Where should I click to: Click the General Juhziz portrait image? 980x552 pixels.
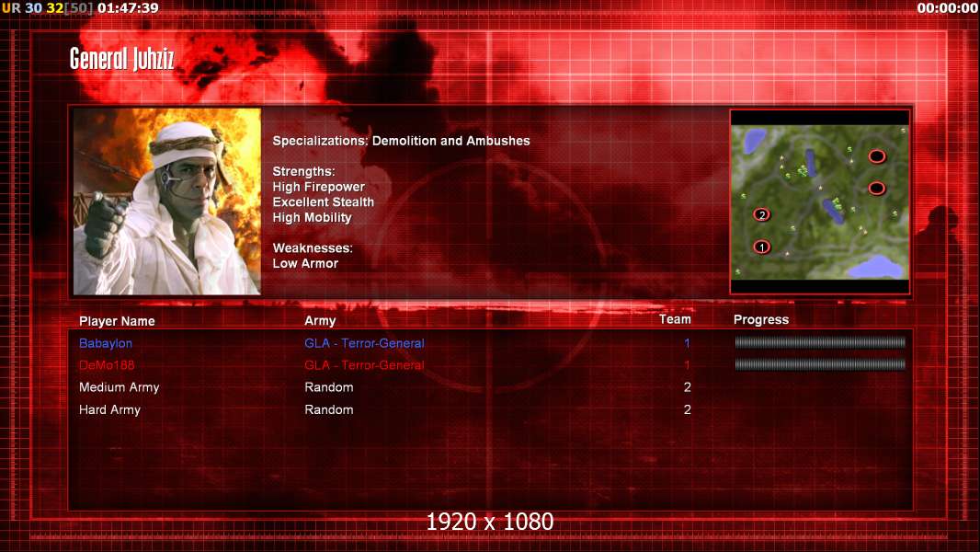pyautogui.click(x=167, y=201)
